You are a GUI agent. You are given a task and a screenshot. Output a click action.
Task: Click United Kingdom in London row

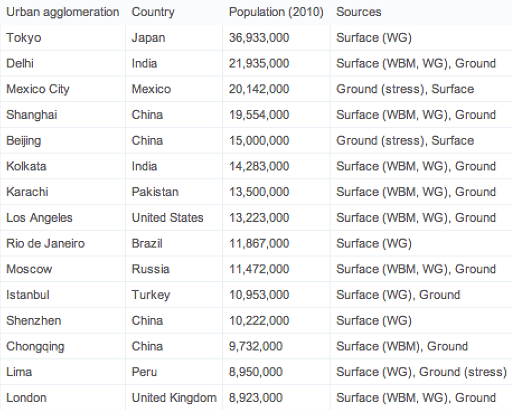coord(174,398)
